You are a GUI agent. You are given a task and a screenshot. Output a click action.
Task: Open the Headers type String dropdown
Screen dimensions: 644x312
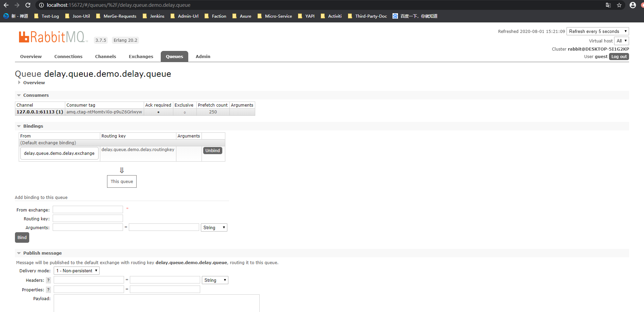[215, 280]
